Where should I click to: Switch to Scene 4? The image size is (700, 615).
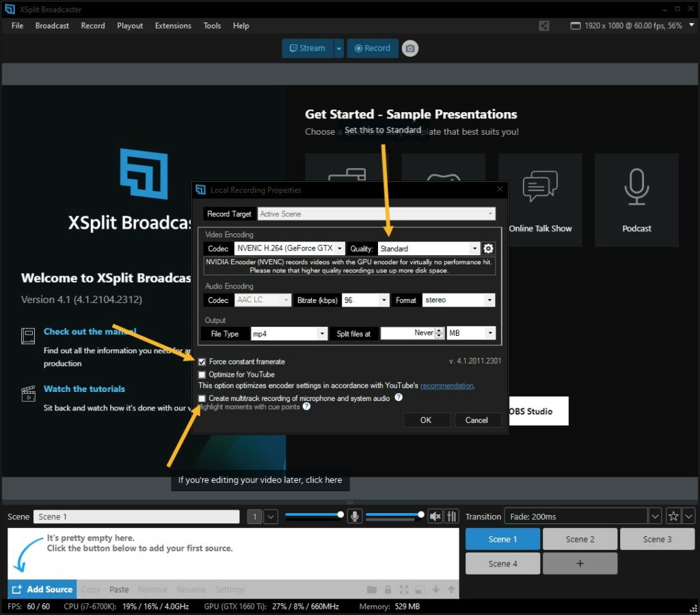502,564
